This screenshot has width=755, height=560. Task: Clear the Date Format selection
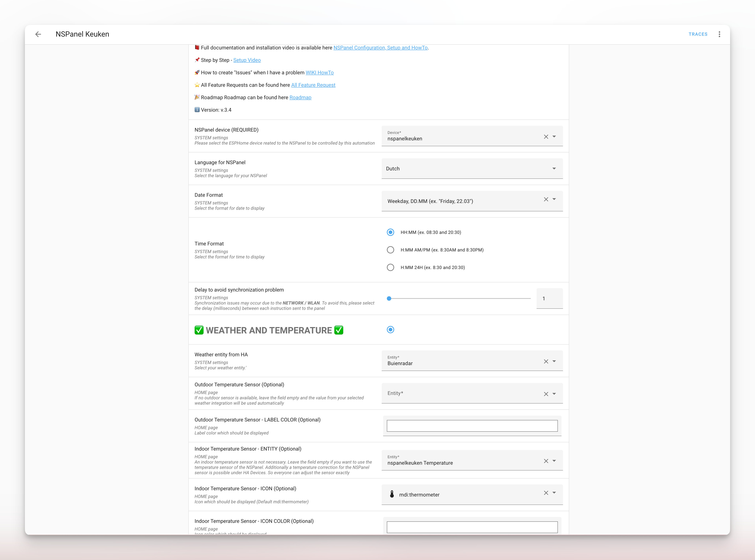[546, 199]
